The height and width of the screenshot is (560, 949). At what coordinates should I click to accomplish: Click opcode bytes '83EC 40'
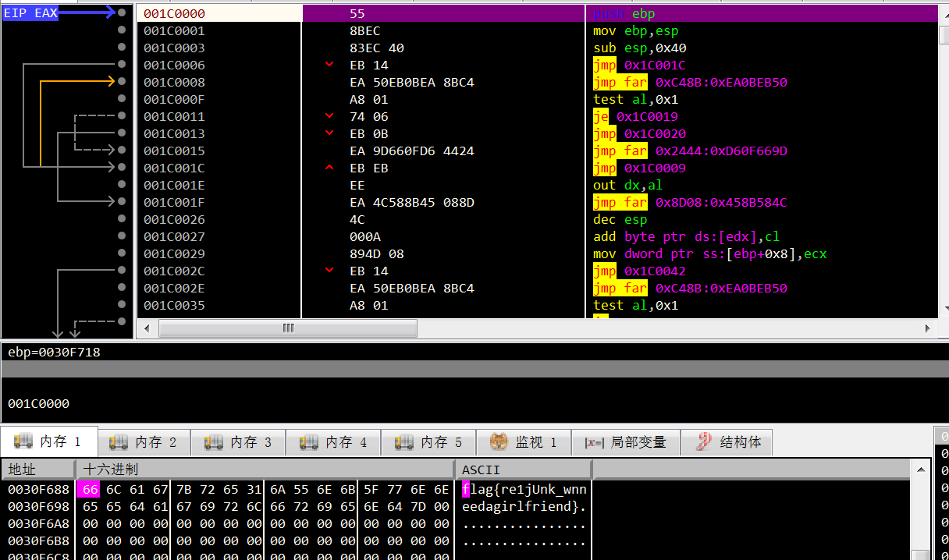pos(377,48)
